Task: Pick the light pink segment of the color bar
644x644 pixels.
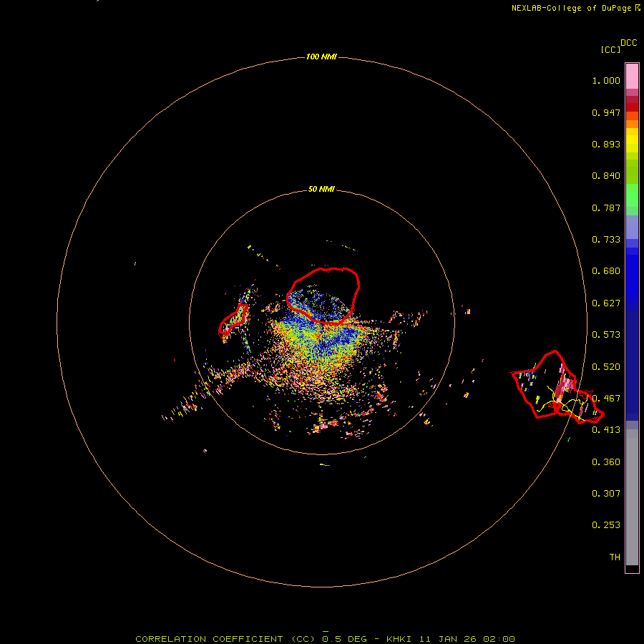Action: pos(632,77)
